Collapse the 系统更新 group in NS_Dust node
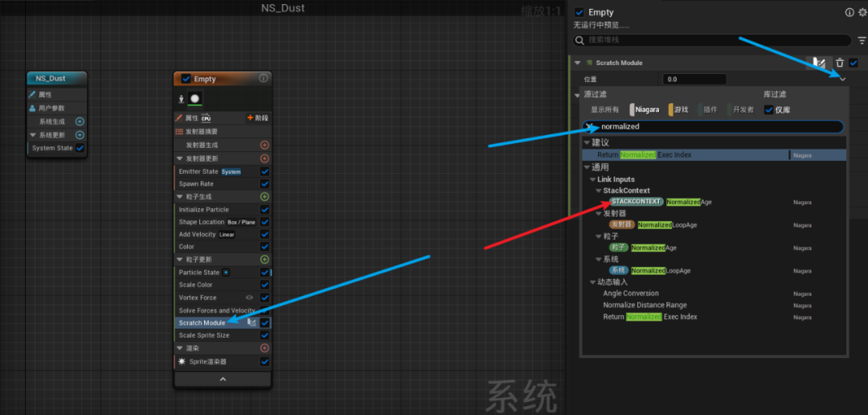Image resolution: width=868 pixels, height=415 pixels. coord(33,134)
